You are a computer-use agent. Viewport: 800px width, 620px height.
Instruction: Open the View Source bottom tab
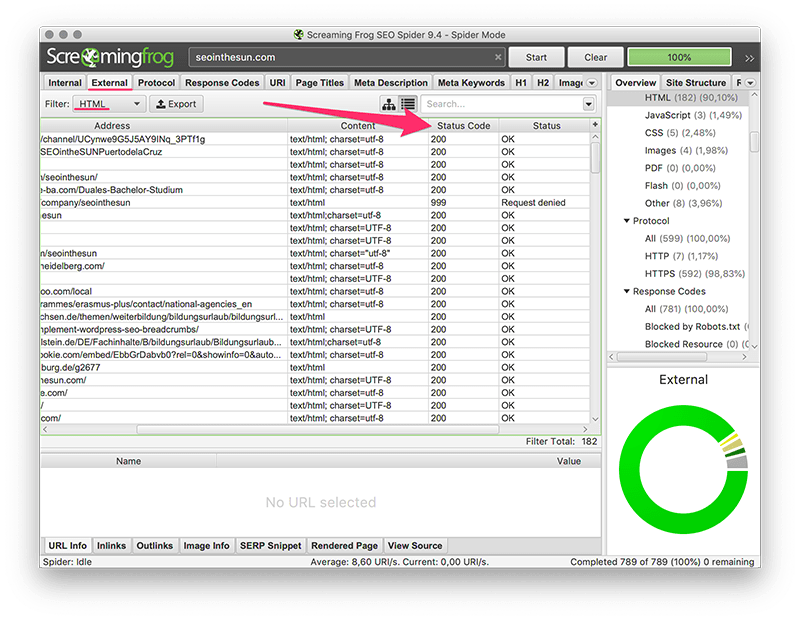point(415,545)
